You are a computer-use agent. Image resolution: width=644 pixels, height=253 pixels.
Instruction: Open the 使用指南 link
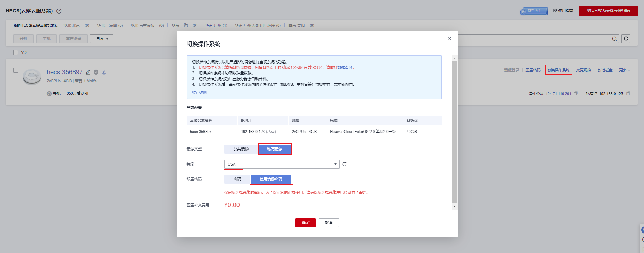(x=563, y=11)
